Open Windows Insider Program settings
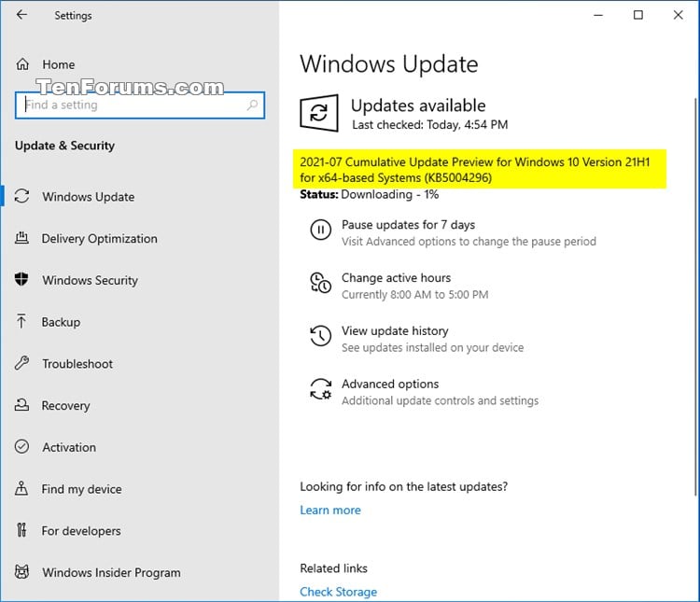This screenshot has height=602, width=700. [x=111, y=572]
